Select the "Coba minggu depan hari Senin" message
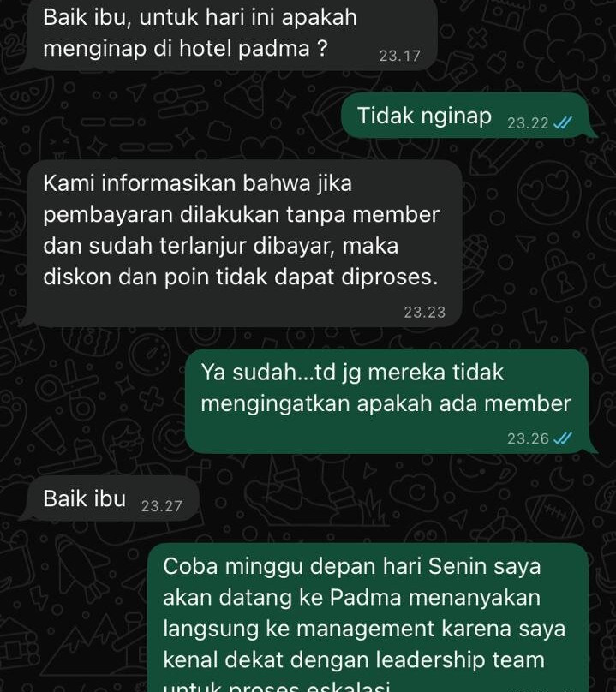This screenshot has height=692, width=616. pos(368,617)
